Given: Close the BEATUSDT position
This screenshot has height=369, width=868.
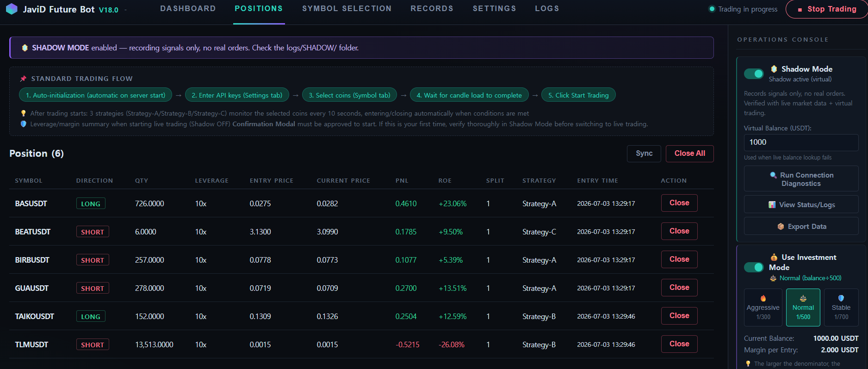Looking at the screenshot, I should click(679, 231).
